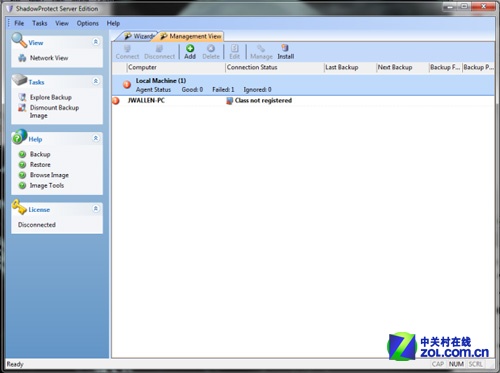Click the Connect toolbar icon
Image resolution: width=500 pixels, height=373 pixels.
[x=127, y=48]
